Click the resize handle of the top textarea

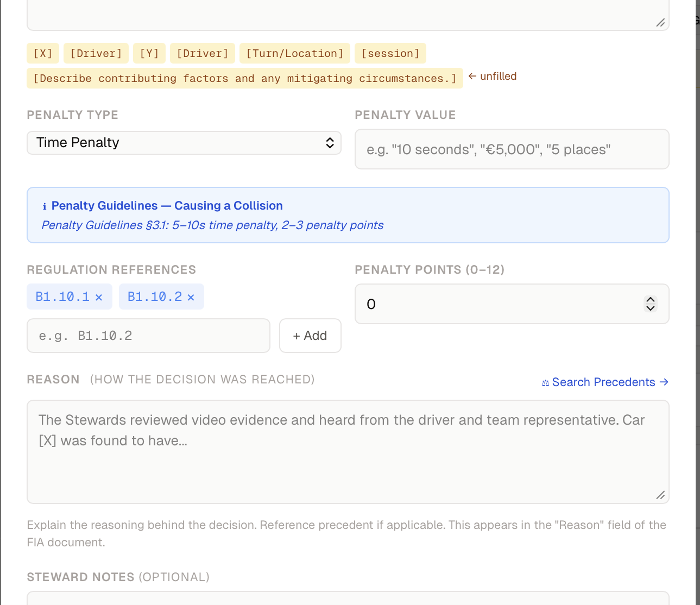(660, 22)
